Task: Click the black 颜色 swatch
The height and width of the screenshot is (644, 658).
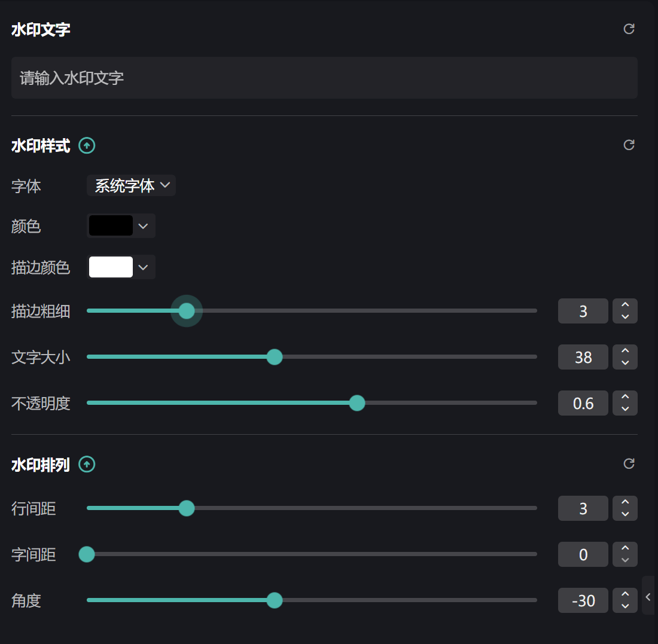Action: point(111,226)
